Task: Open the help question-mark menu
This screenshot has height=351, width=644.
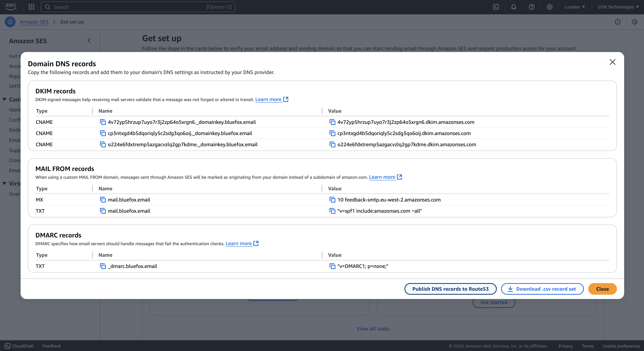Action: pos(532,7)
